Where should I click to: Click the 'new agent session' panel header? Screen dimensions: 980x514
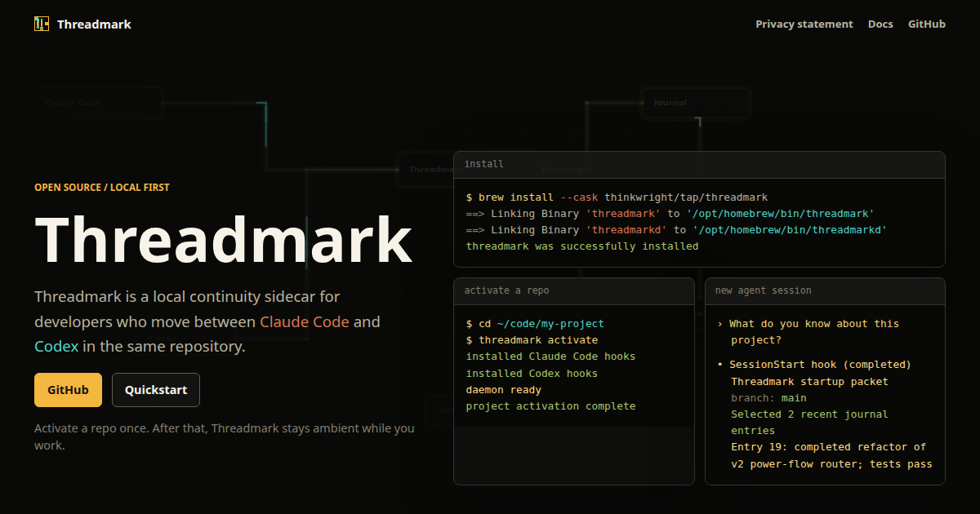pyautogui.click(x=825, y=290)
